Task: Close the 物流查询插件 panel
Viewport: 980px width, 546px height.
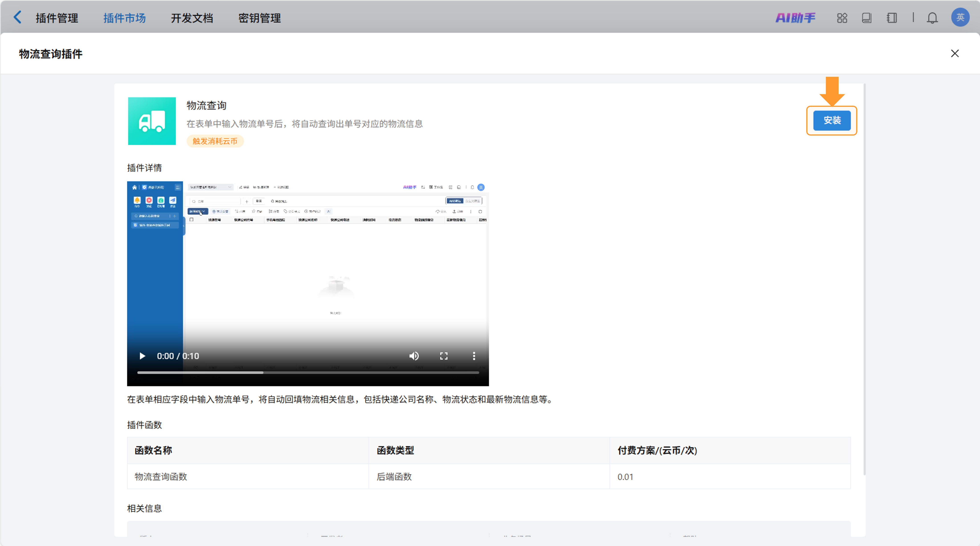Action: (955, 54)
